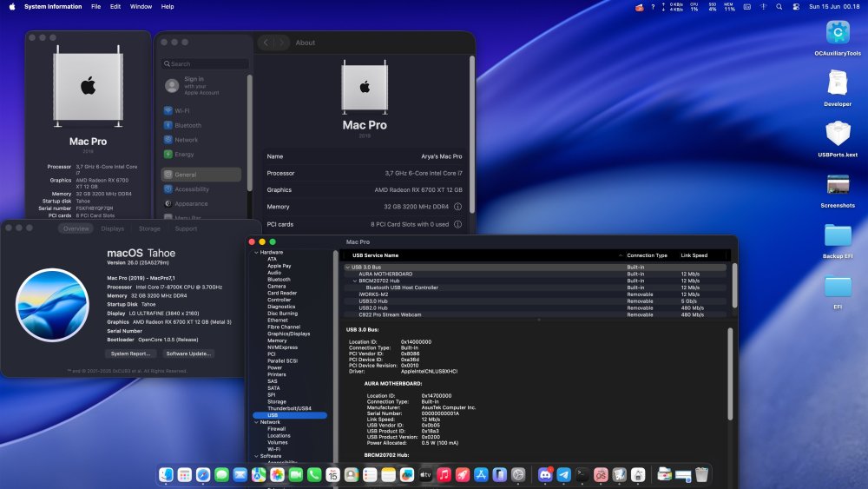
Task: Click the Software Update... button
Action: [x=188, y=354]
